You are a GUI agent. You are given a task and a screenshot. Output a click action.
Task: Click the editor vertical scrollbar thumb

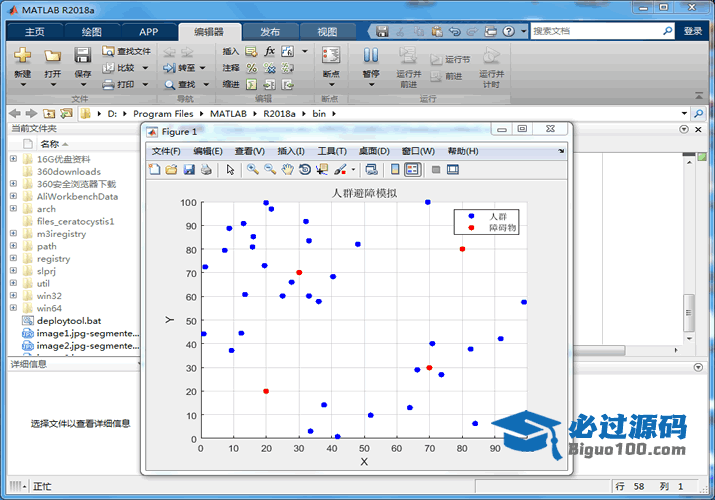coord(689,313)
